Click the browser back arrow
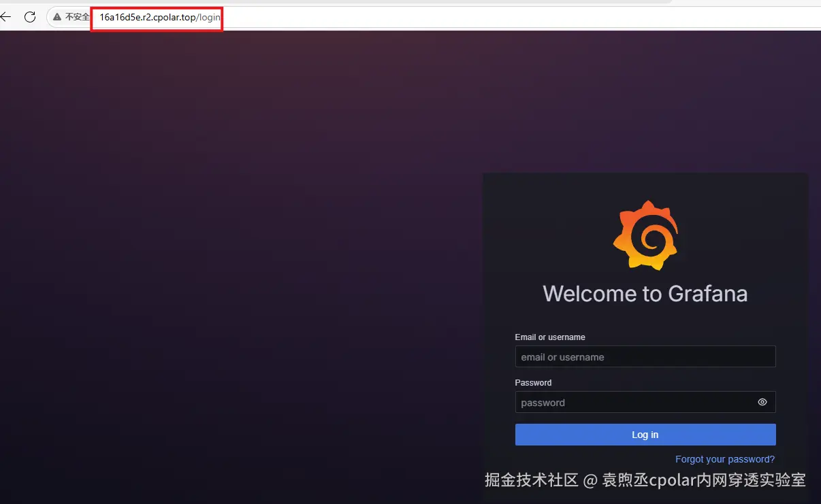821x504 pixels. coord(5,16)
